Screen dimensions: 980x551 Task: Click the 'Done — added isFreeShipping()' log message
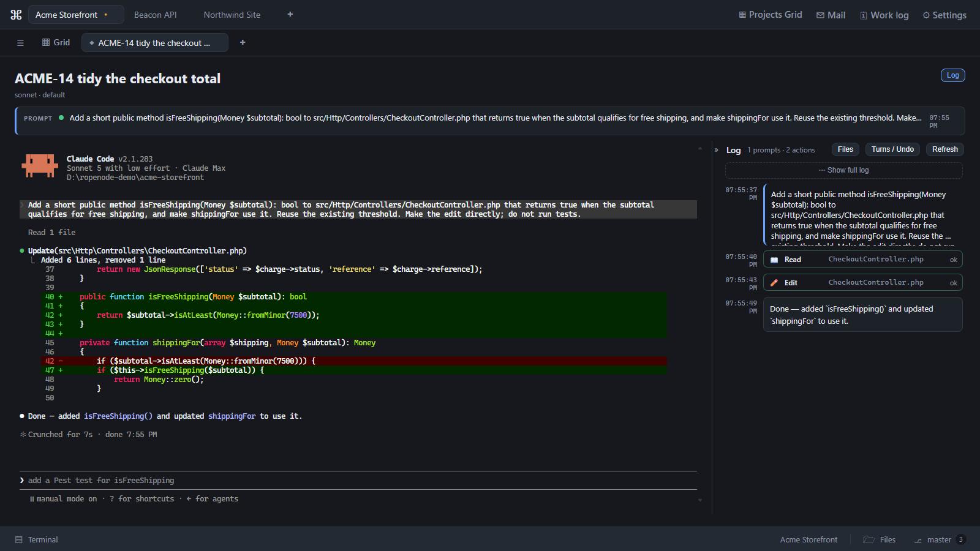[863, 315]
